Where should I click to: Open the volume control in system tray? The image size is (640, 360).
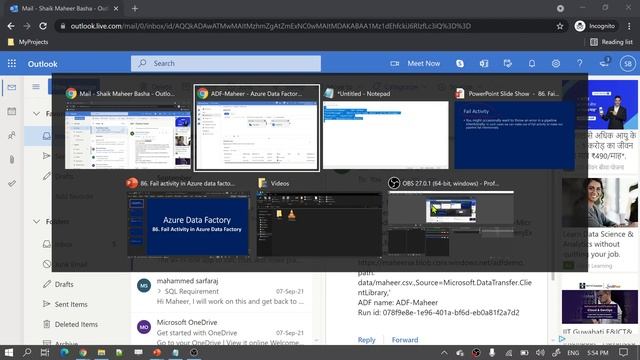pos(540,353)
